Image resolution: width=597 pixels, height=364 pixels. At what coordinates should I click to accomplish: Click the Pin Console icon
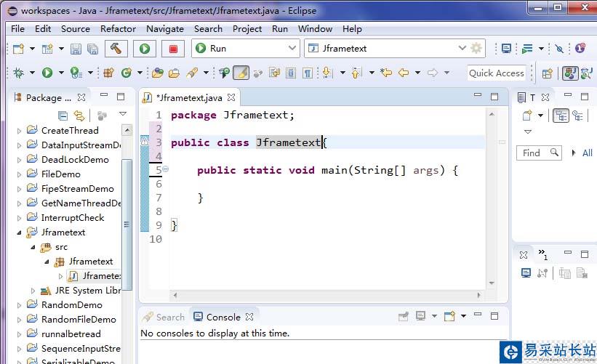click(403, 316)
